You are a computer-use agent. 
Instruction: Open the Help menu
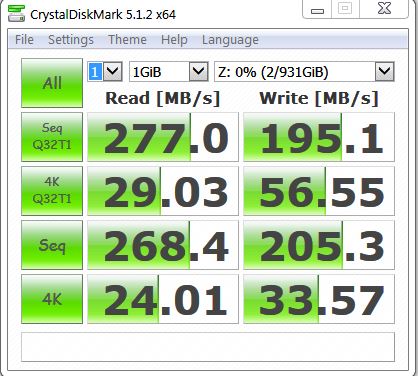click(x=174, y=40)
